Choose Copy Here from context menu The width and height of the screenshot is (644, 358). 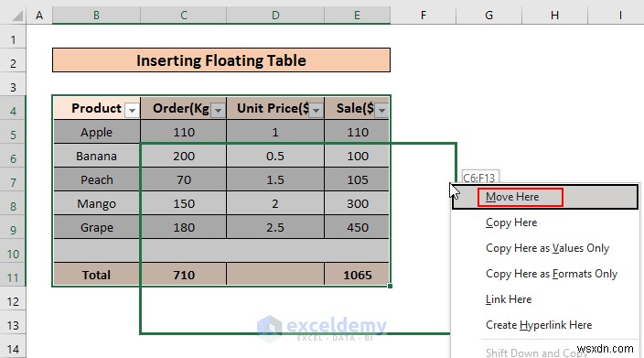coord(545,222)
